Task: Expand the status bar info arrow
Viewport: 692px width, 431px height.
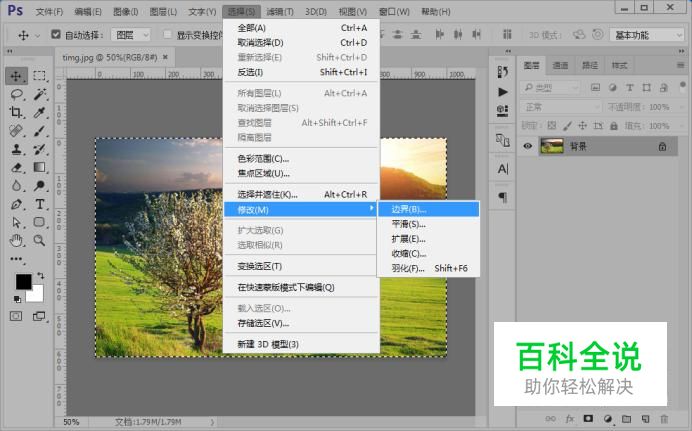Action: [x=212, y=422]
